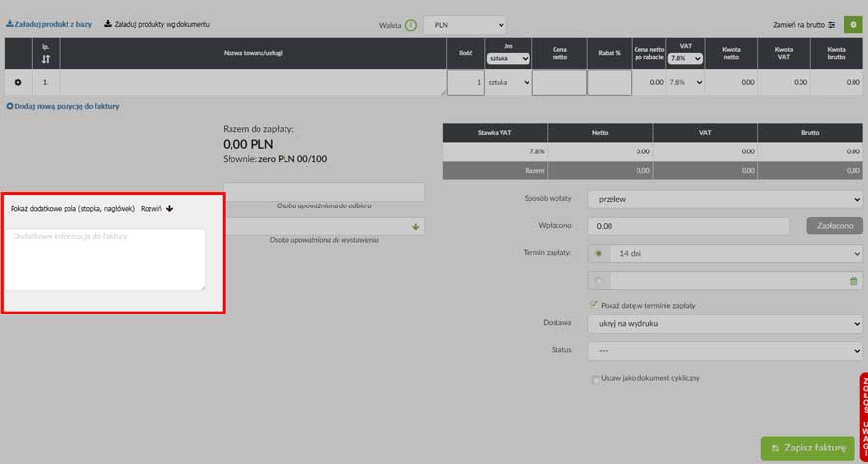Click the Zapisz fakturę button
868x464 pixels.
click(x=807, y=448)
